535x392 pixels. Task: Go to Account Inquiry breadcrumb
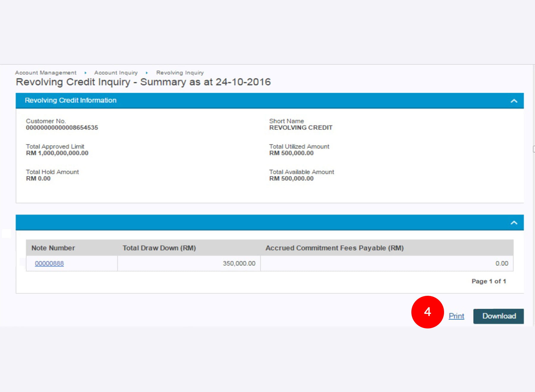click(x=116, y=73)
